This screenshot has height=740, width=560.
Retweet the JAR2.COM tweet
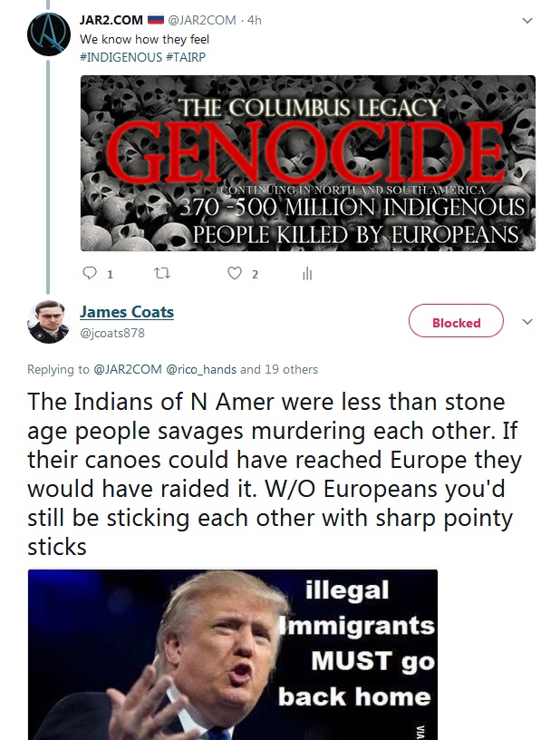162,273
